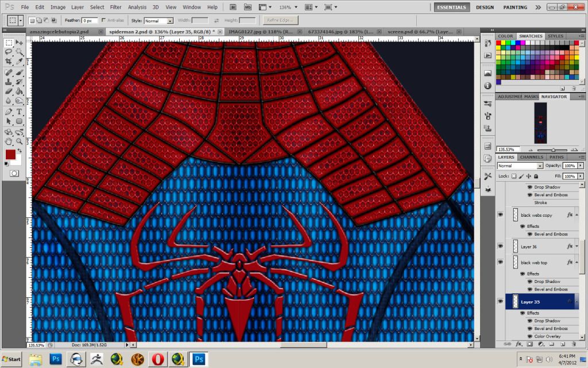The image size is (588, 368).
Task: Open the Image menu
Action: click(58, 7)
